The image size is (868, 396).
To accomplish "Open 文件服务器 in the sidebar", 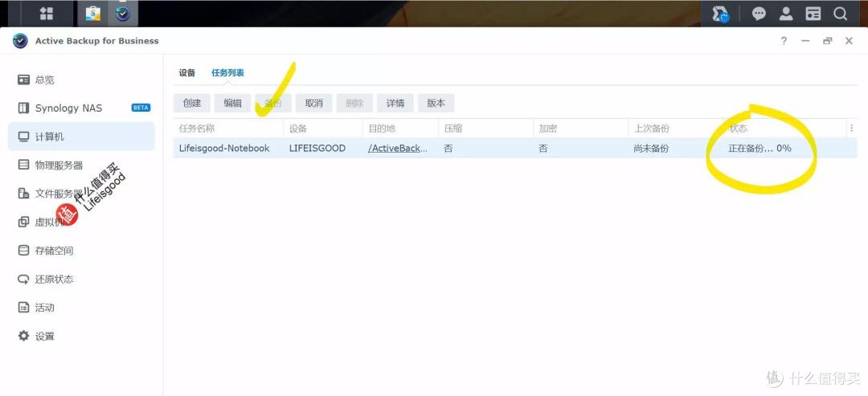I will pyautogui.click(x=81, y=194).
